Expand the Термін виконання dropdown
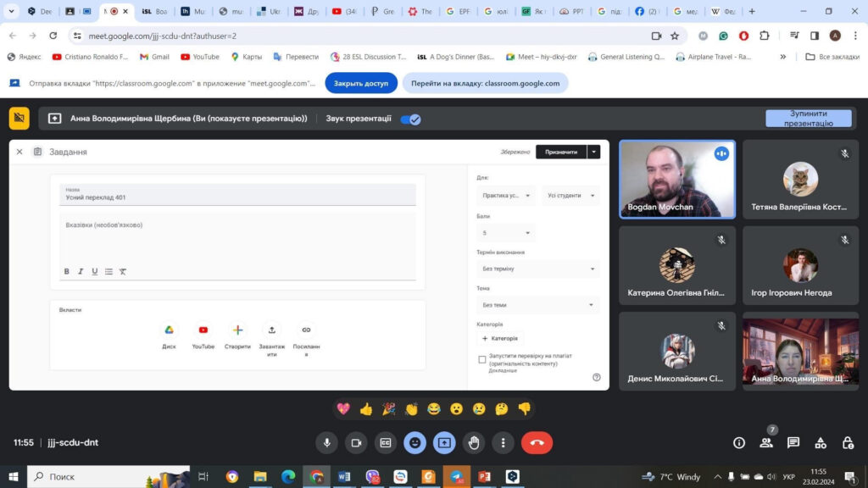The image size is (868, 488). (x=537, y=269)
